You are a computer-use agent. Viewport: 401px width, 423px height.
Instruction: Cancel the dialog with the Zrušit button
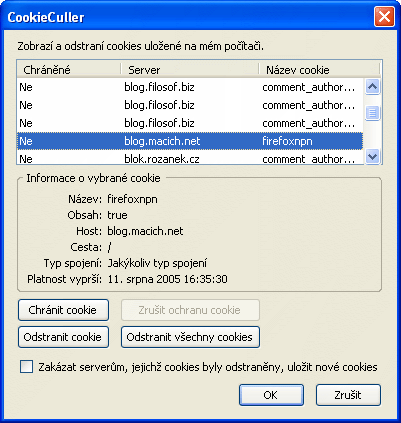tap(348, 395)
